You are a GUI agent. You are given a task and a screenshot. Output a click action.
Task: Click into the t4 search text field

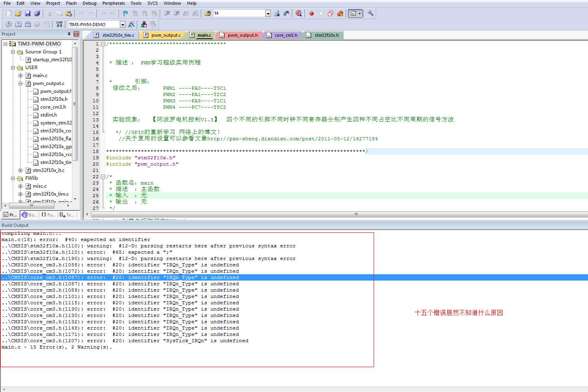tap(239, 13)
